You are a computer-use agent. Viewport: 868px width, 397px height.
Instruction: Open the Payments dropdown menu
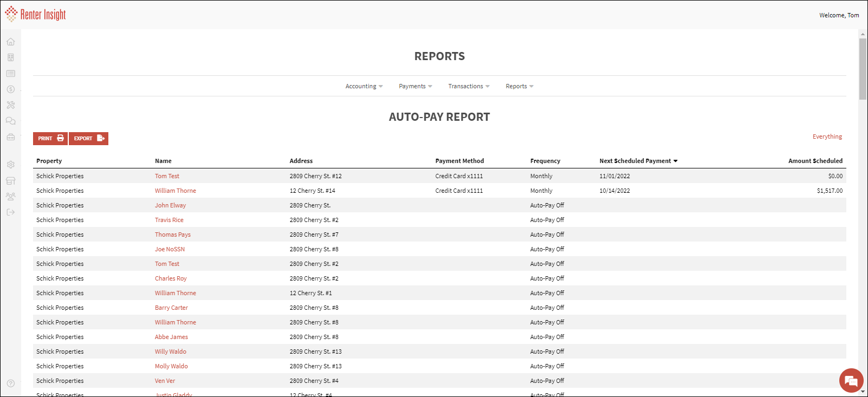tap(416, 86)
